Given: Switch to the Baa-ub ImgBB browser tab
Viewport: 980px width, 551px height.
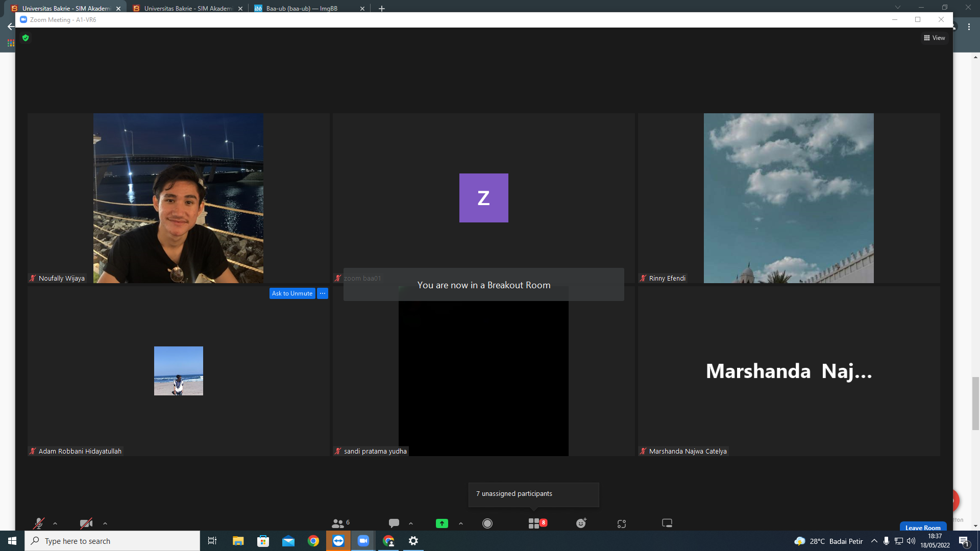Looking at the screenshot, I should tap(309, 8).
